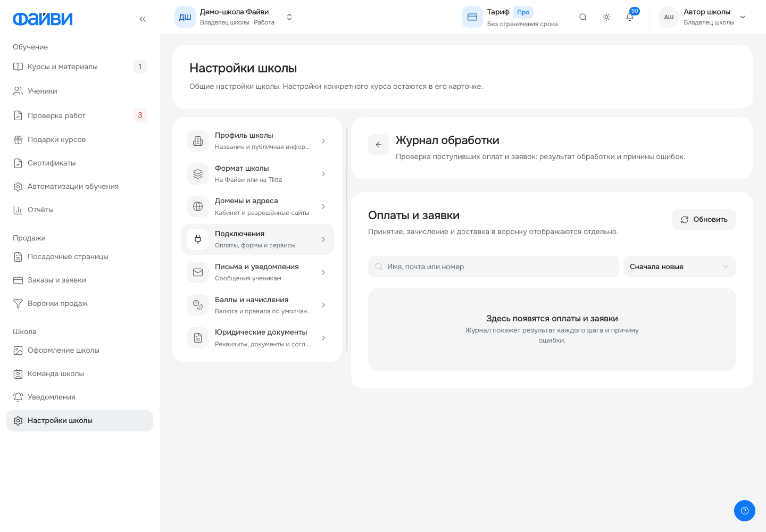Screen dimensions: 766x532
Task: Click the chart icon beside Отчёты
Action: pos(18,210)
